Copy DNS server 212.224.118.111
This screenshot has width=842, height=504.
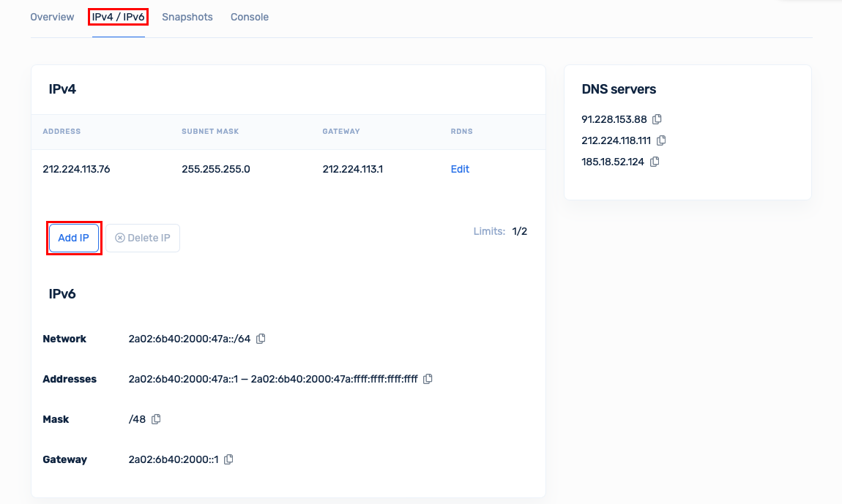(661, 140)
